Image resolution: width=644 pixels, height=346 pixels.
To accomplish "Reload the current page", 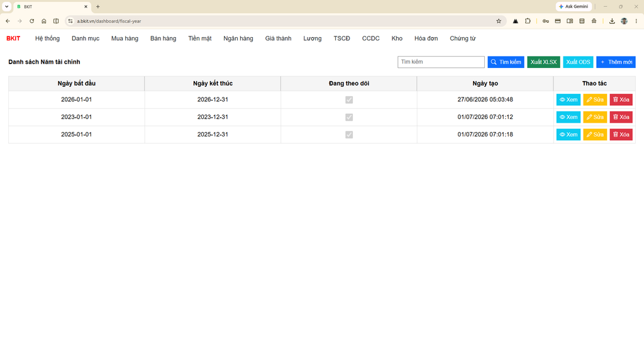I will (31, 21).
